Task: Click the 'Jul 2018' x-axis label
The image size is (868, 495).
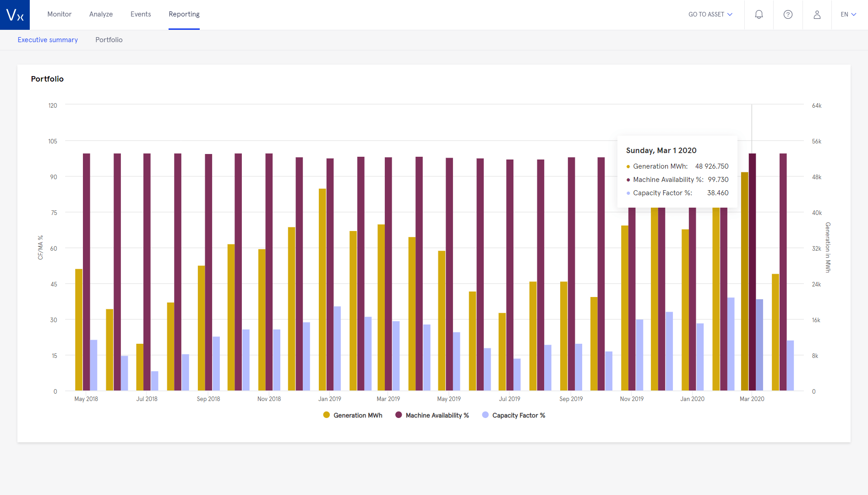Action: point(147,399)
